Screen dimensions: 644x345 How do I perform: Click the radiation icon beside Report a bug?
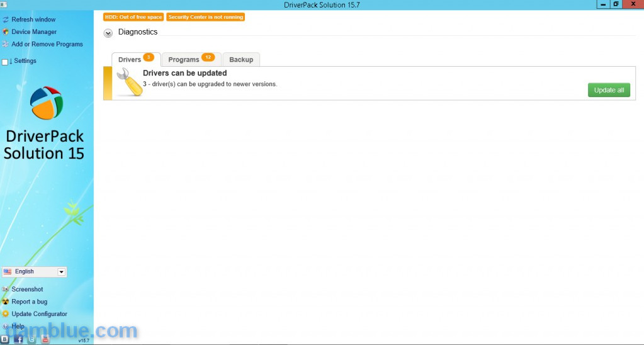[5, 302]
